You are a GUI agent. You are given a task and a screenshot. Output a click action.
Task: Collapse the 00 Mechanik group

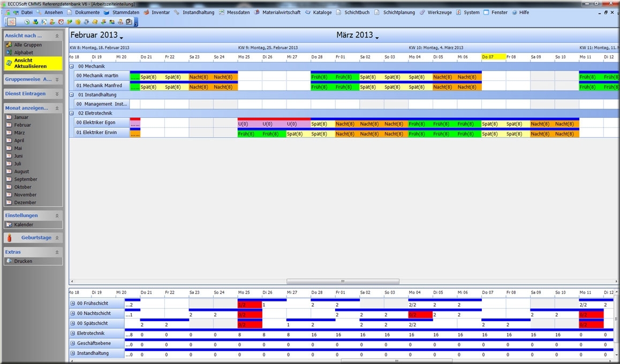point(72,66)
